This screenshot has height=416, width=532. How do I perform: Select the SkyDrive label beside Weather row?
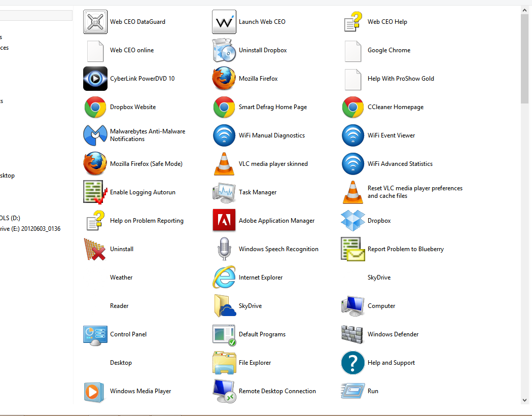click(379, 277)
